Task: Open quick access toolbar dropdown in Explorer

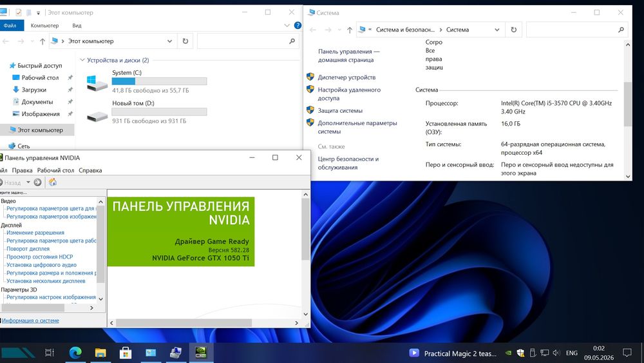Action: [38, 13]
